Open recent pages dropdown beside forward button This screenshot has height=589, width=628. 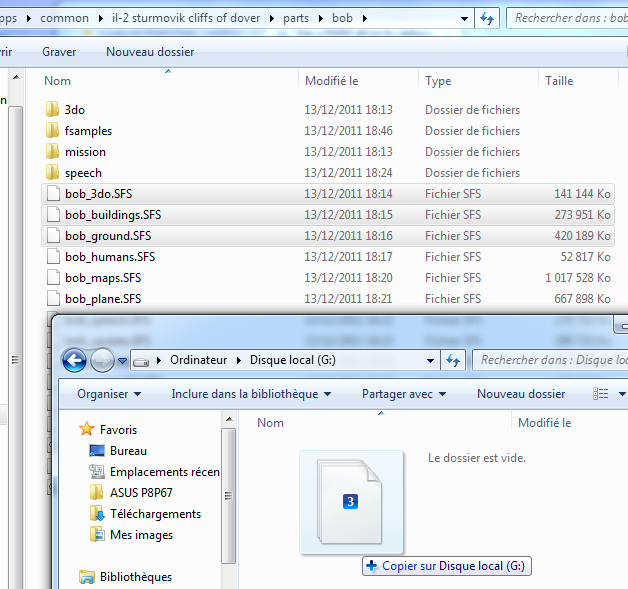tap(123, 361)
